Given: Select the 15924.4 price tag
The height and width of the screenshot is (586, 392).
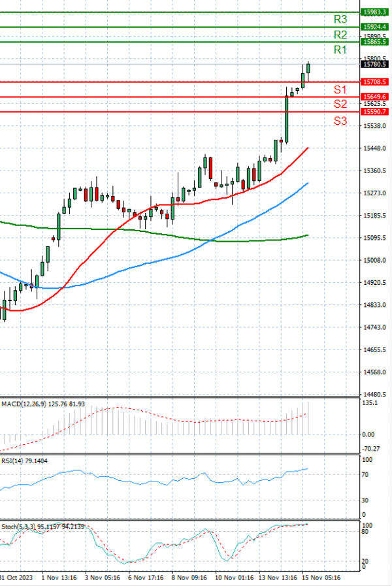Looking at the screenshot, I should tap(374, 27).
